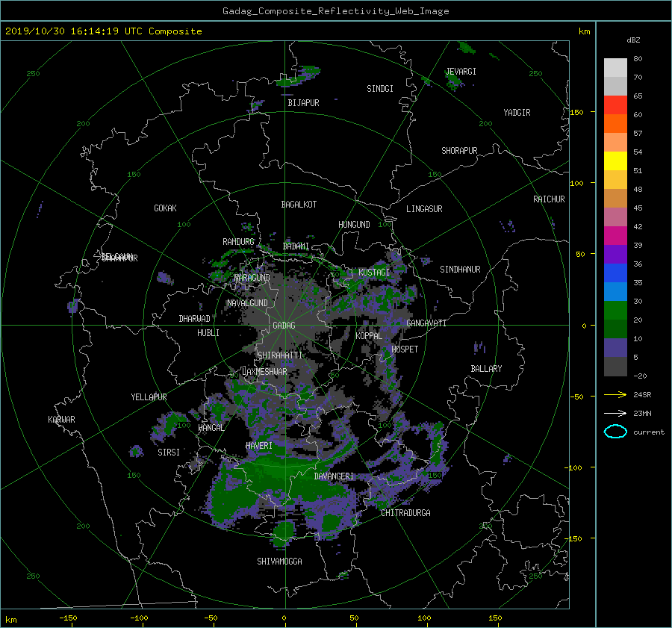Click the 24SR legend text

point(642,395)
